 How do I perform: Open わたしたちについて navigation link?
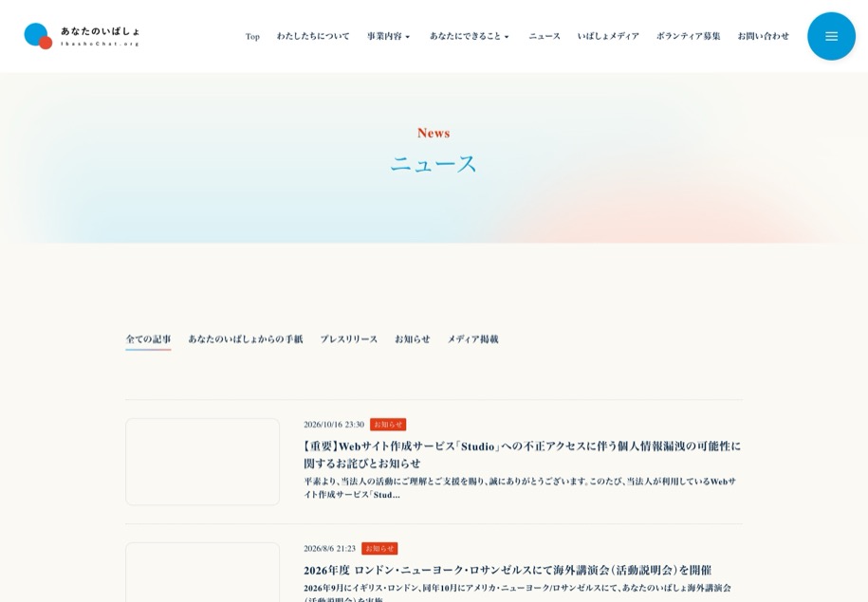tap(313, 36)
